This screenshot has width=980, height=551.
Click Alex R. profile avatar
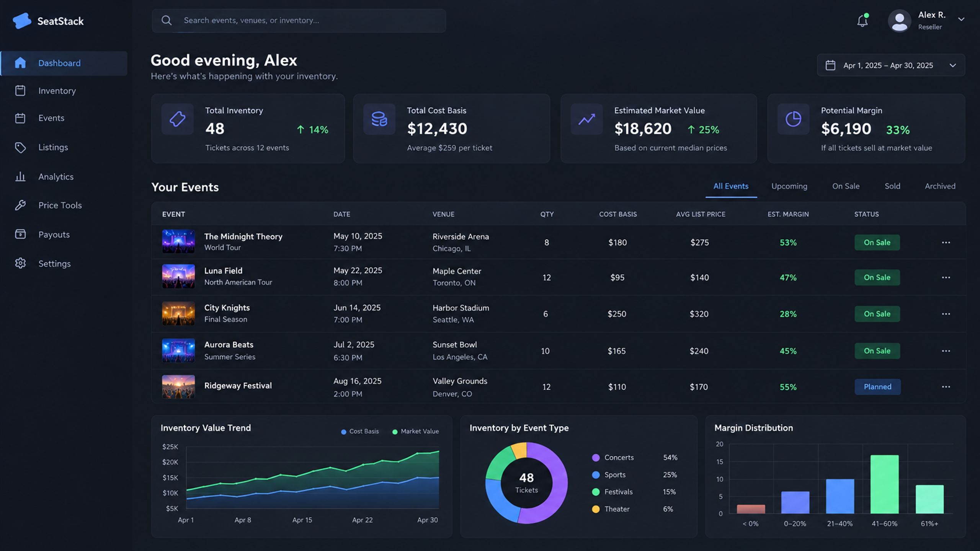[x=899, y=21]
